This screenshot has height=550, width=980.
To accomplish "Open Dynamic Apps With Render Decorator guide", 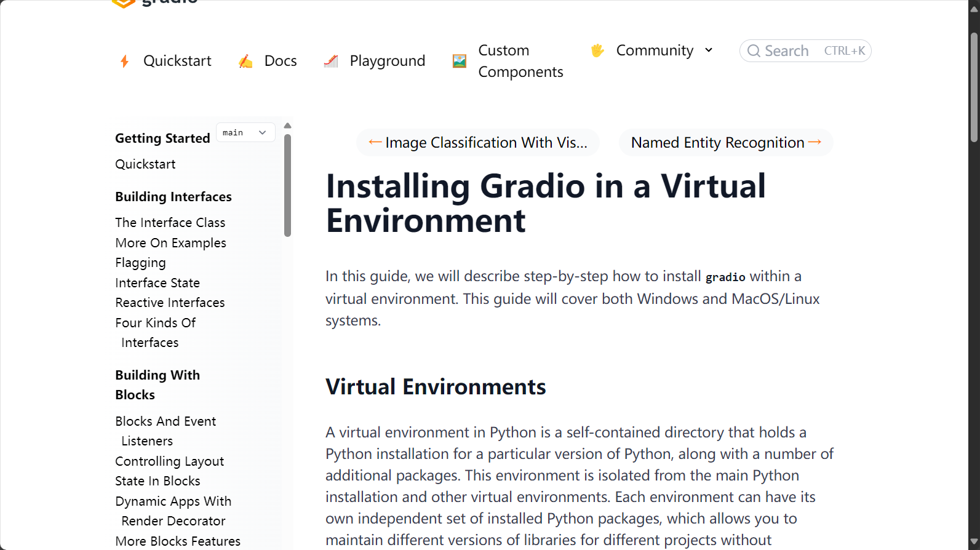I will [x=173, y=511].
